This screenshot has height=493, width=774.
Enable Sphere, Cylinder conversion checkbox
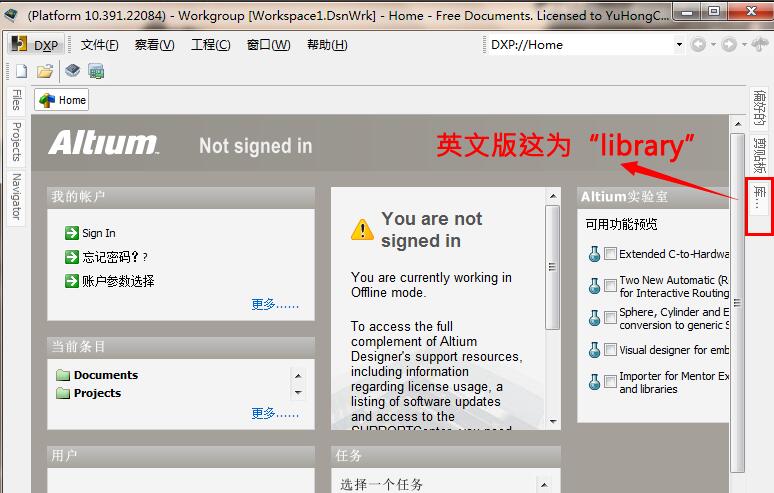610,317
